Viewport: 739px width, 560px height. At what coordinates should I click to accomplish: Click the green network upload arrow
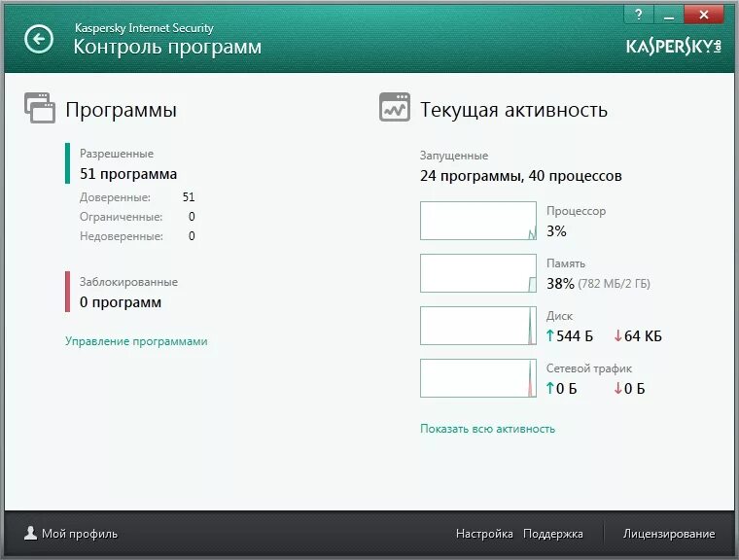549,388
